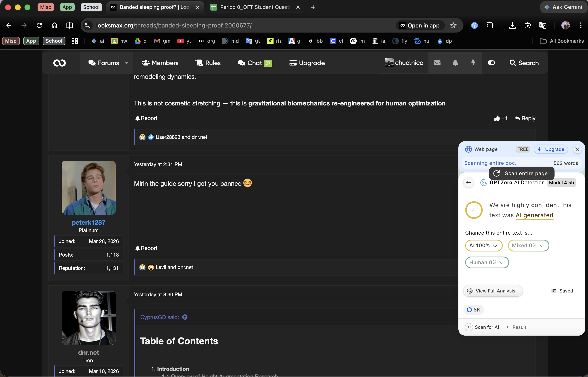Viewport: 588px width, 377px height.
Task: Open the App bookmark folder
Action: 31,41
